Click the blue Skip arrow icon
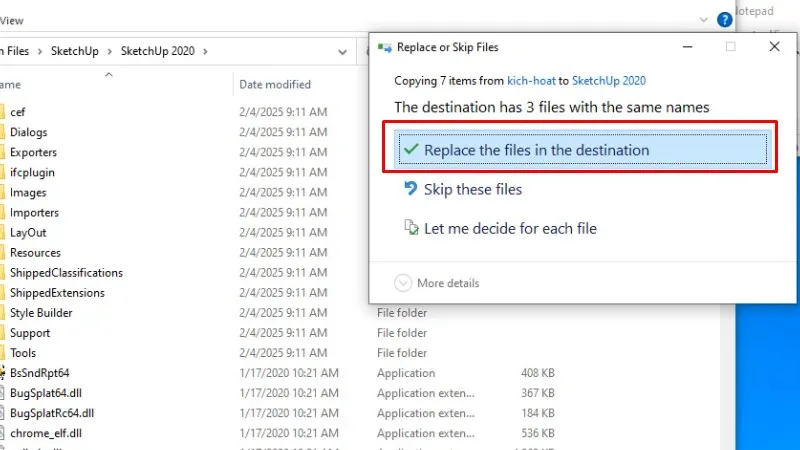Screen dimensions: 800x450 [410, 189]
